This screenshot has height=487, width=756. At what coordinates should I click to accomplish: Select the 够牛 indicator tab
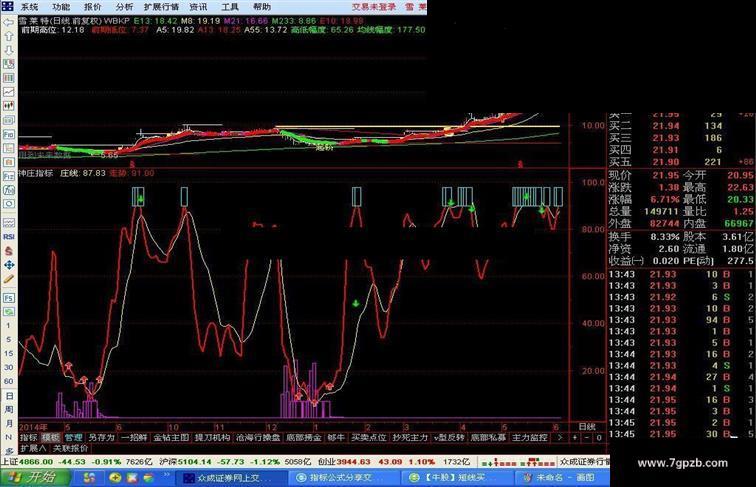(336, 437)
